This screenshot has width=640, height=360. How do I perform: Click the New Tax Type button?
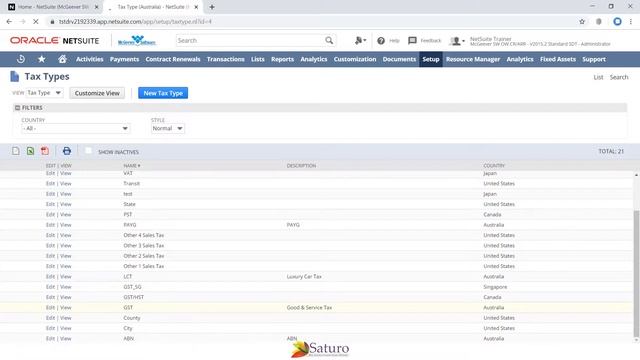(x=163, y=93)
